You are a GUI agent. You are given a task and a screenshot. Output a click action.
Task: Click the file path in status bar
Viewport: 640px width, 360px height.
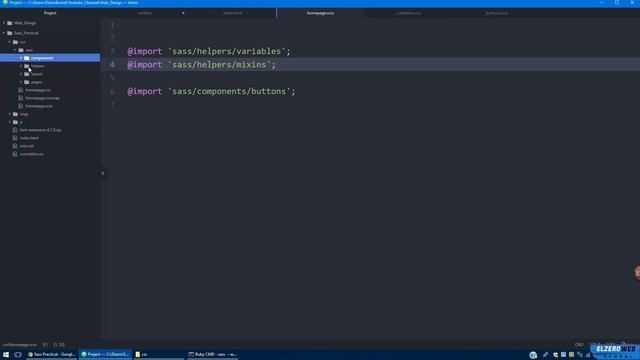[x=20, y=345]
